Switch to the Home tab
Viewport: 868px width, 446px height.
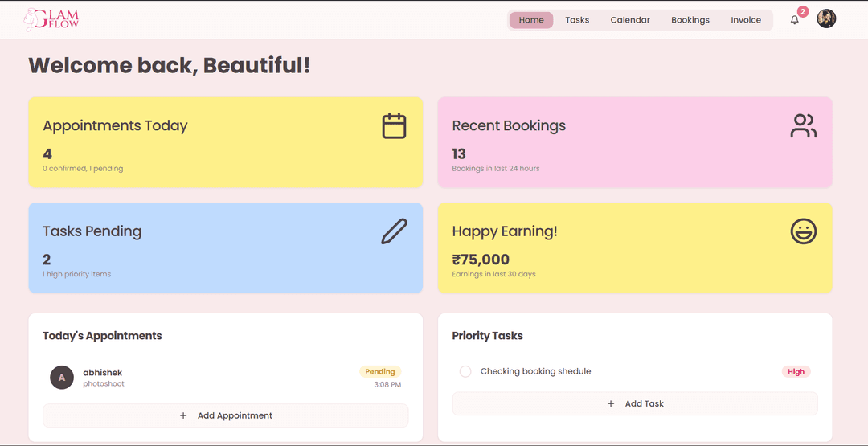(531, 20)
